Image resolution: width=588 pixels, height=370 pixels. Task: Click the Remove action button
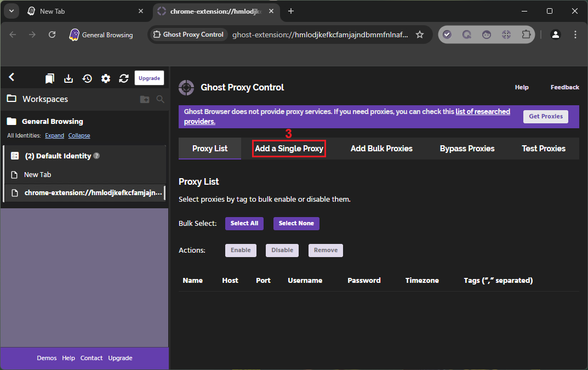click(326, 251)
